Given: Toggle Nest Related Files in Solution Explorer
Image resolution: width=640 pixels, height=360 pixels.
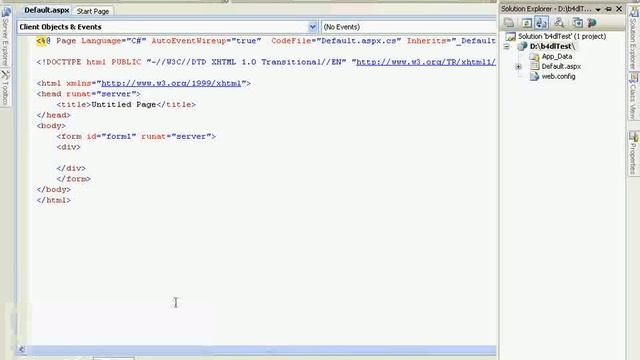Looking at the screenshot, I should point(542,23).
